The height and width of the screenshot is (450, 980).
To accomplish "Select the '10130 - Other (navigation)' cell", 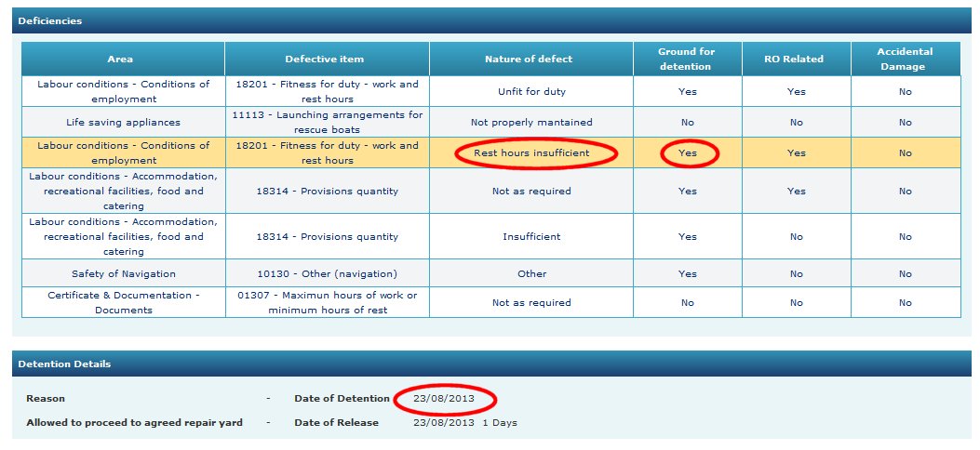I will [x=328, y=273].
